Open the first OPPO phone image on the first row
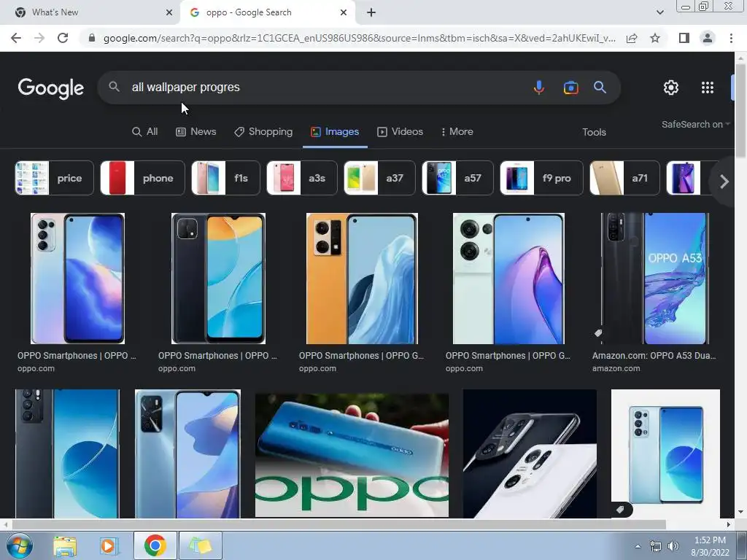 (77, 279)
